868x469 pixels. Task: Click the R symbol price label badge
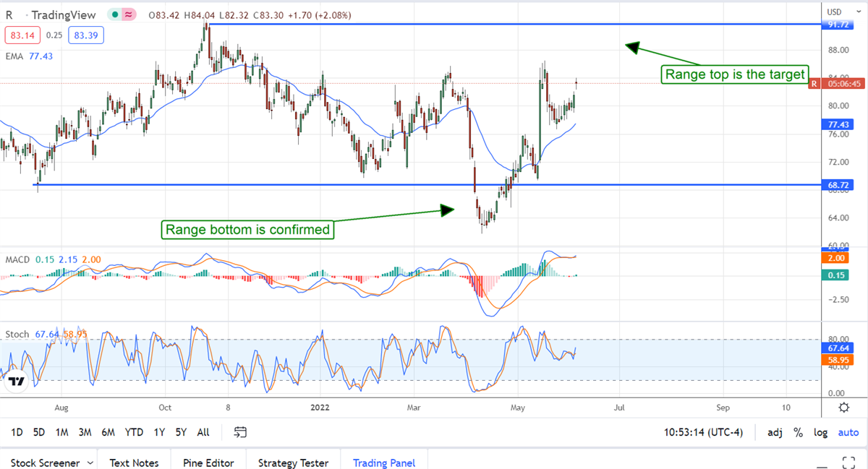(x=814, y=83)
